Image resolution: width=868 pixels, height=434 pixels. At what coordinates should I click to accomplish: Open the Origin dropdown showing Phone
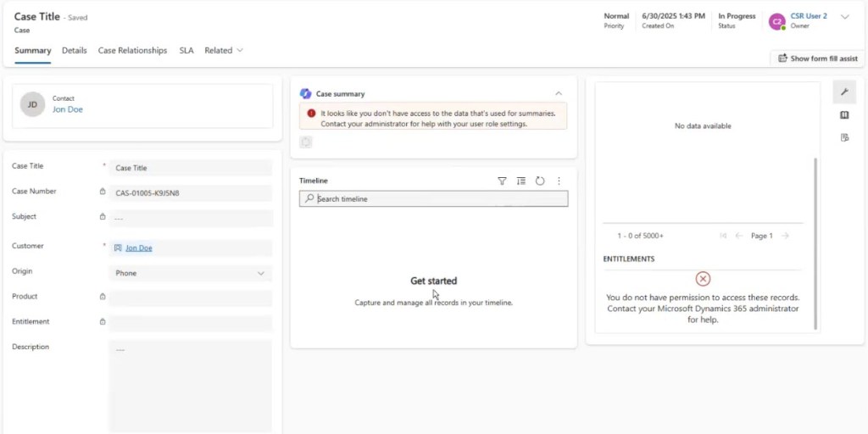tap(191, 273)
